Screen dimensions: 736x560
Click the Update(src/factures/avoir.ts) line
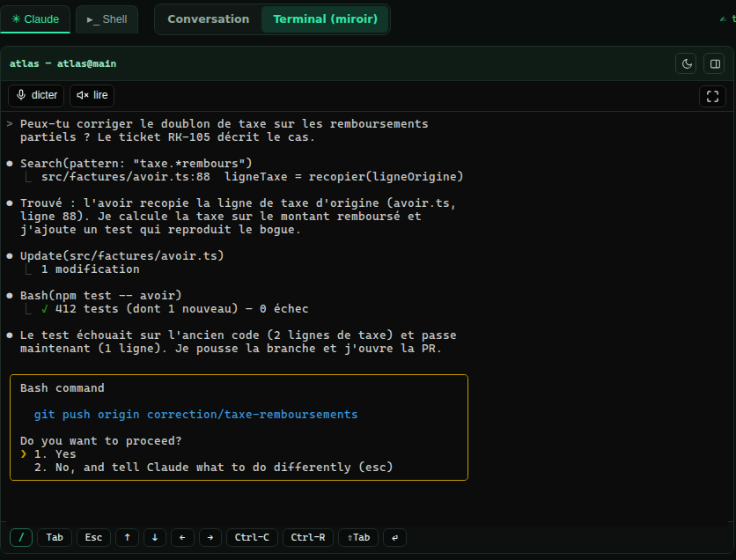[x=122, y=256]
